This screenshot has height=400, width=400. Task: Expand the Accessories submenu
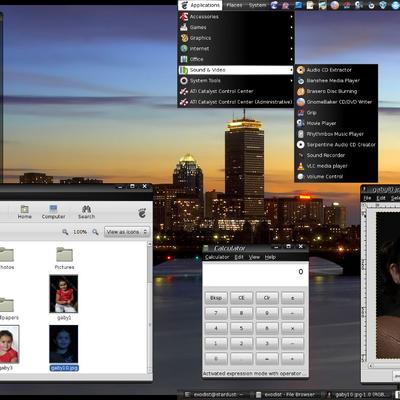pyautogui.click(x=236, y=17)
